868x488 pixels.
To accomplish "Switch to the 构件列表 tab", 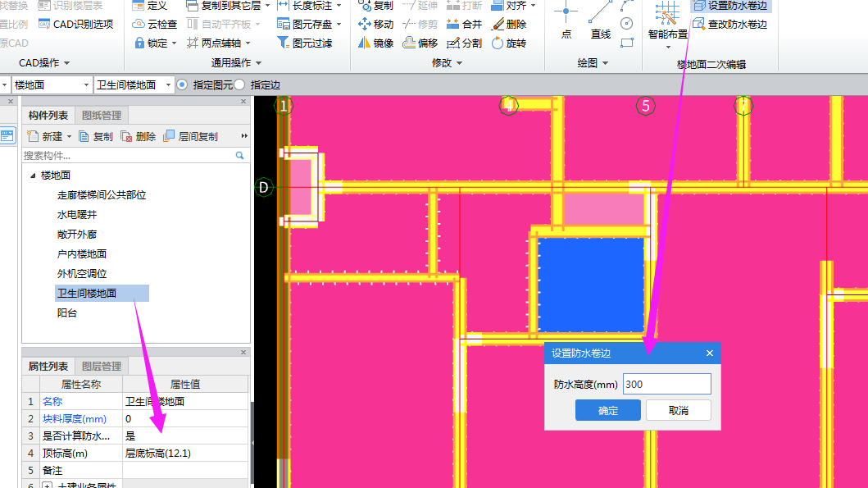I will pyautogui.click(x=48, y=115).
